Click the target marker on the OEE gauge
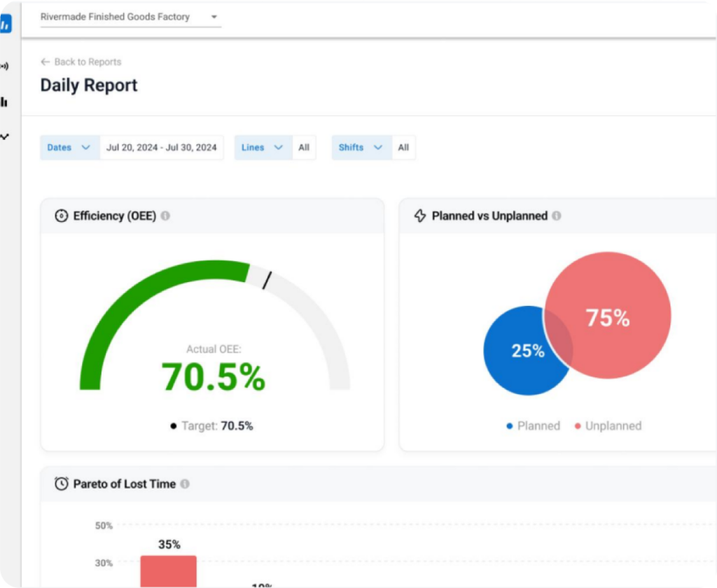 pos(267,280)
